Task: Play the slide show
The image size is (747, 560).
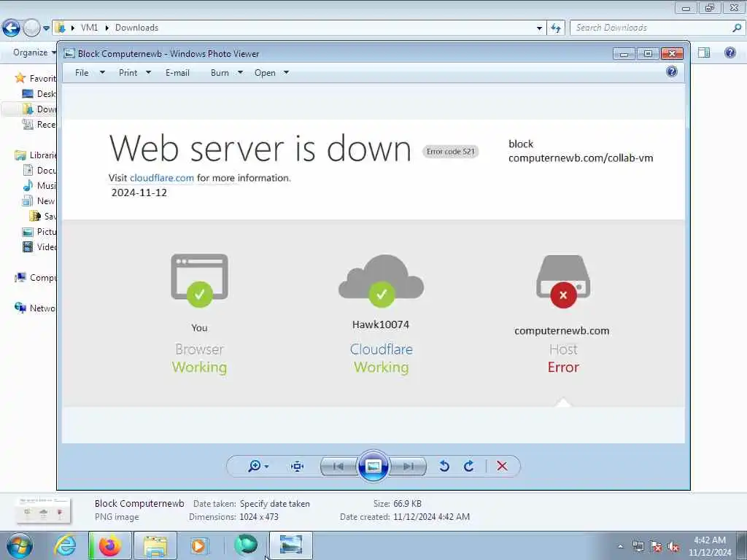Action: (x=373, y=466)
